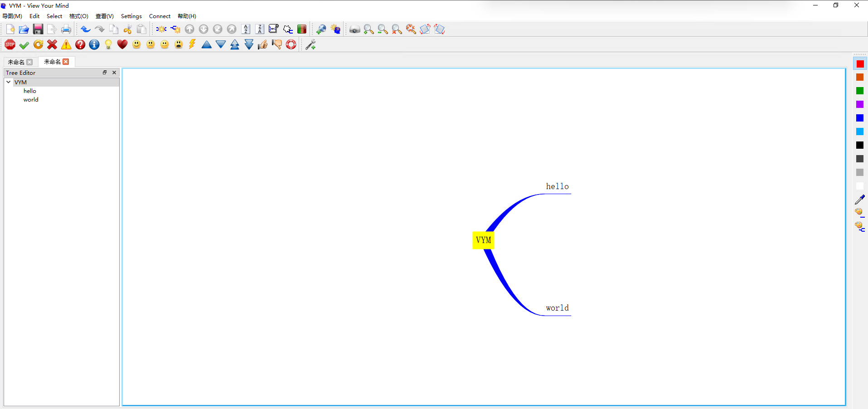The image size is (868, 409).
Task: Open a map file from the toolbar
Action: click(24, 29)
